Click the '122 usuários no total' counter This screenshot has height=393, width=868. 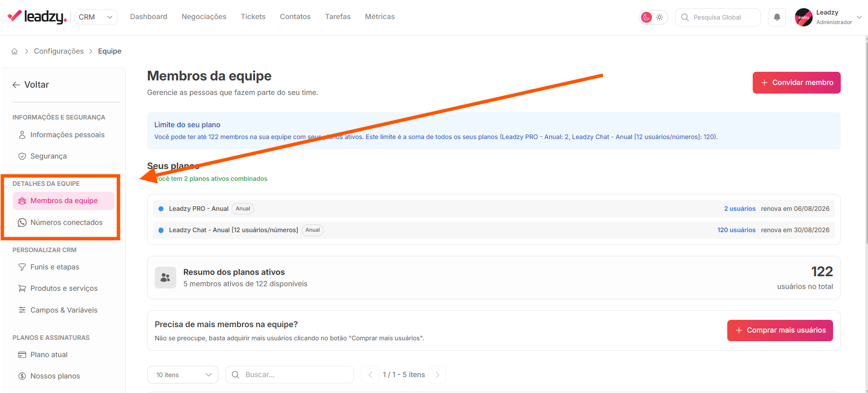coord(805,278)
